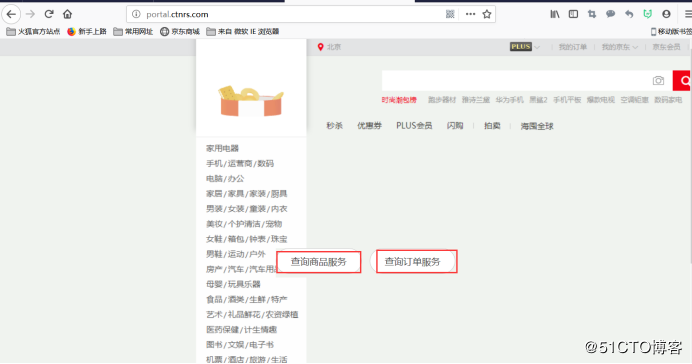The image size is (692, 364).
Task: Select the 电脑/办公 category
Action: pos(225,179)
